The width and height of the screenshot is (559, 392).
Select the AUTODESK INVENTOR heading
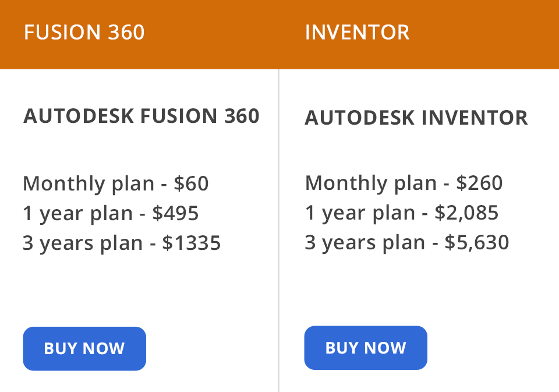point(416,118)
